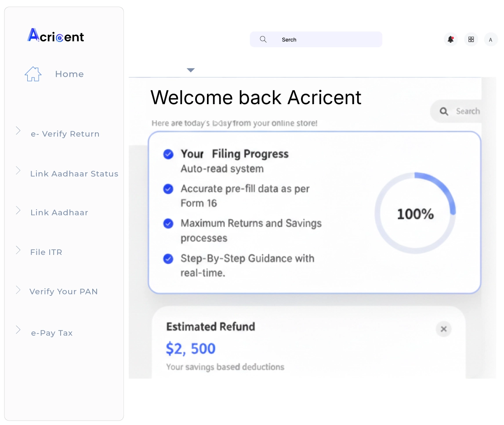
Task: Open the File ITR menu item
Action: tap(46, 252)
